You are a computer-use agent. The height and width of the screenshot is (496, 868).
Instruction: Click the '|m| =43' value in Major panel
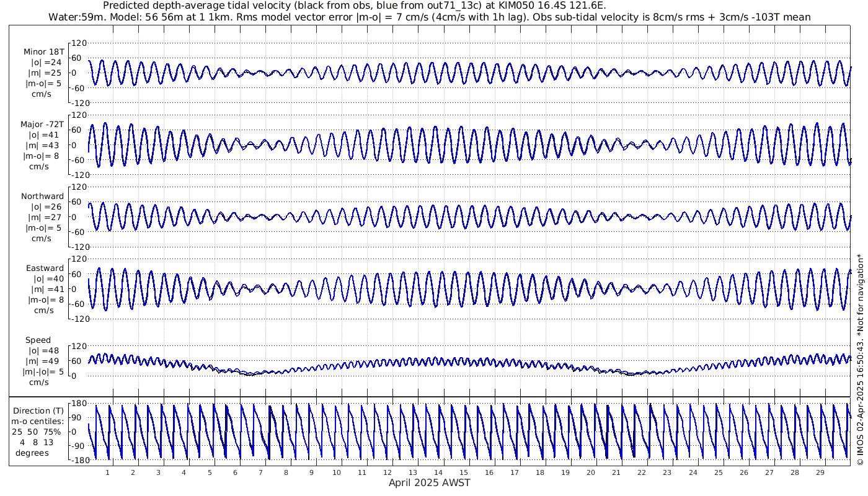43,146
